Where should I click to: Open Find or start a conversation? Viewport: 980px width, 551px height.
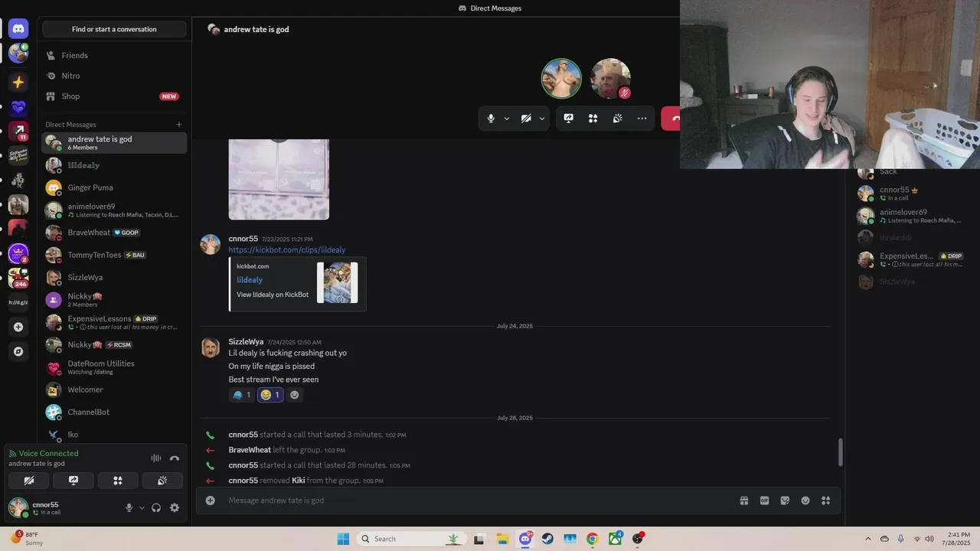[x=114, y=29]
